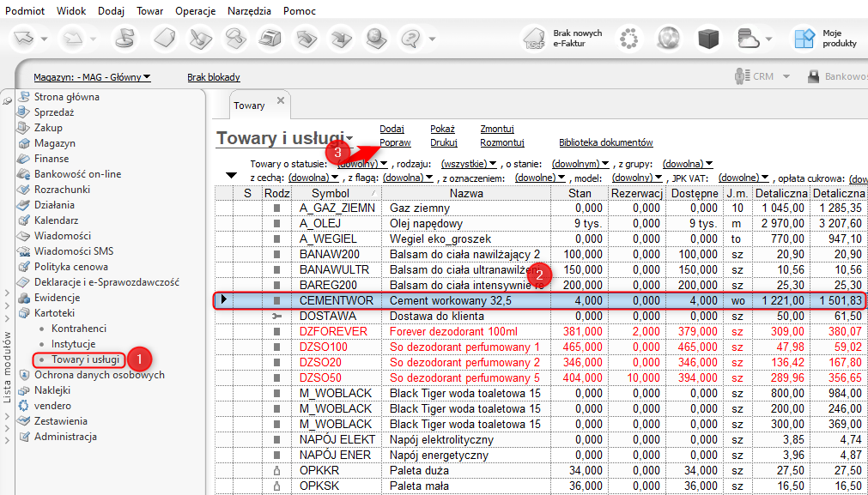868x495 pixels.
Task: Click the Popraw link
Action: tap(395, 142)
